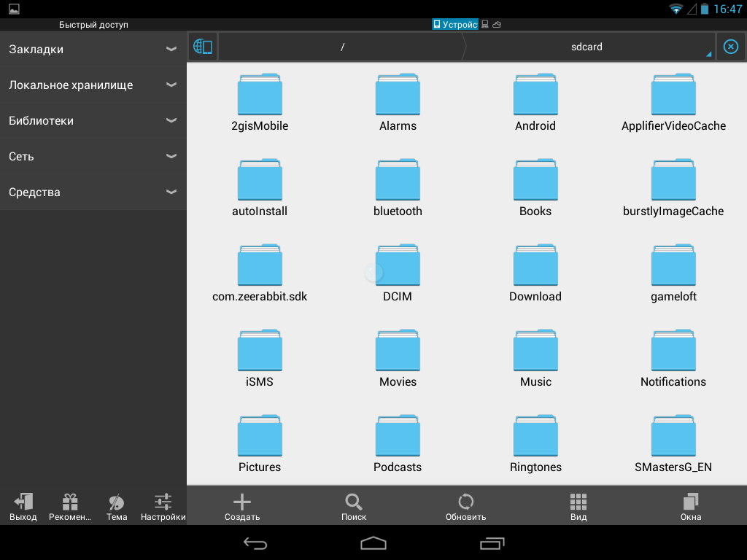This screenshot has width=747, height=560.
Task: Close current window with circled X
Action: [x=730, y=47]
